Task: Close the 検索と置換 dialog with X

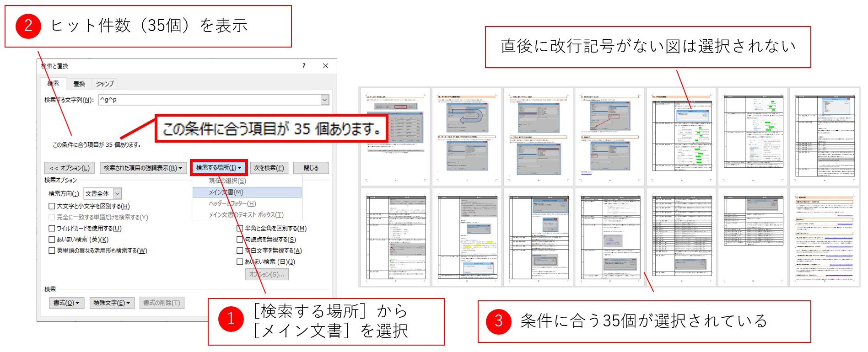Action: pyautogui.click(x=325, y=66)
